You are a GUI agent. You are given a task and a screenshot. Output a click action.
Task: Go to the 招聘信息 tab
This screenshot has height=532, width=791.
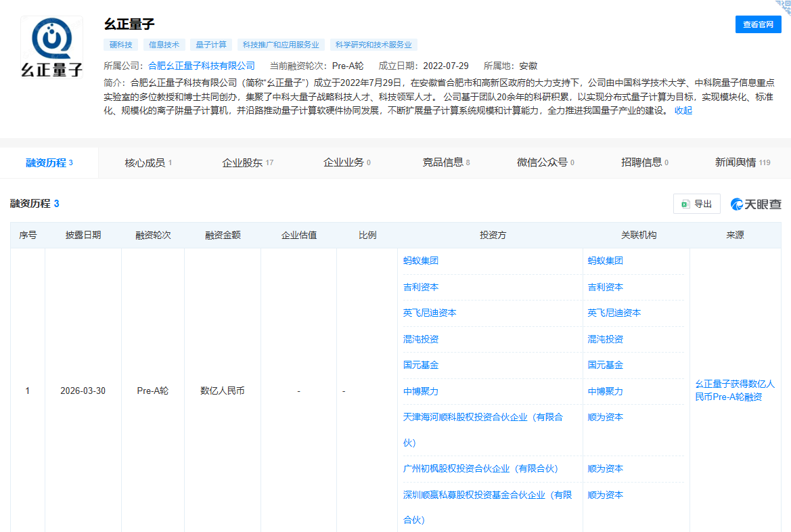pyautogui.click(x=644, y=162)
